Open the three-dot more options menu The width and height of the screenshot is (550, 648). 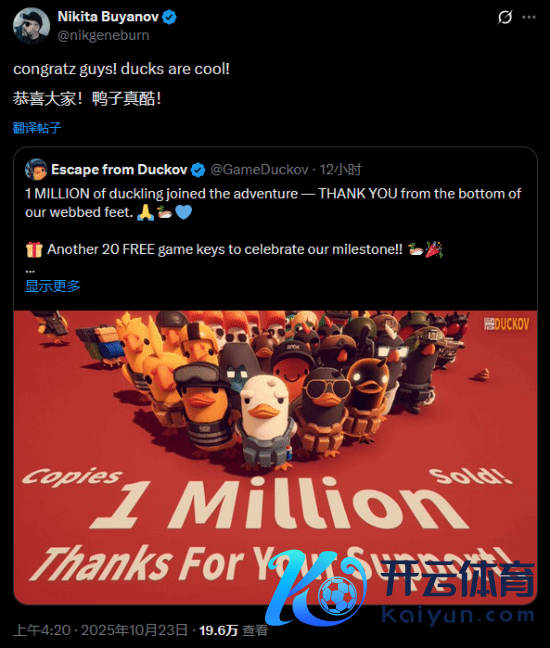coord(529,17)
